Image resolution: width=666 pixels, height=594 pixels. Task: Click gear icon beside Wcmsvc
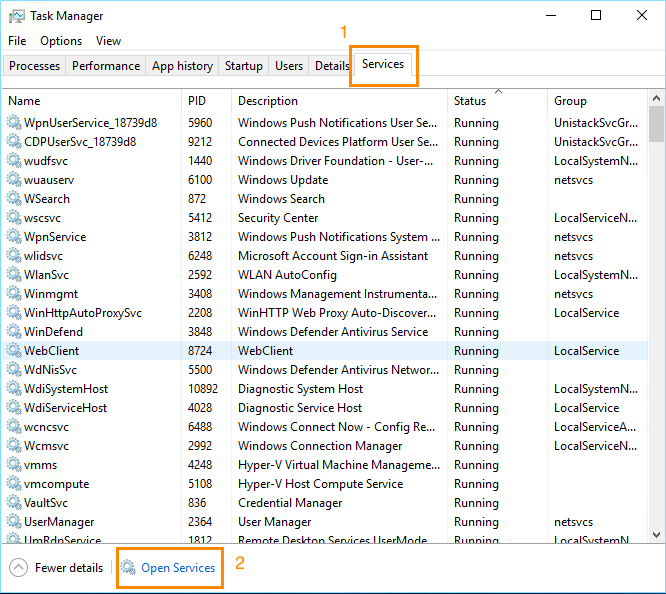(14, 445)
